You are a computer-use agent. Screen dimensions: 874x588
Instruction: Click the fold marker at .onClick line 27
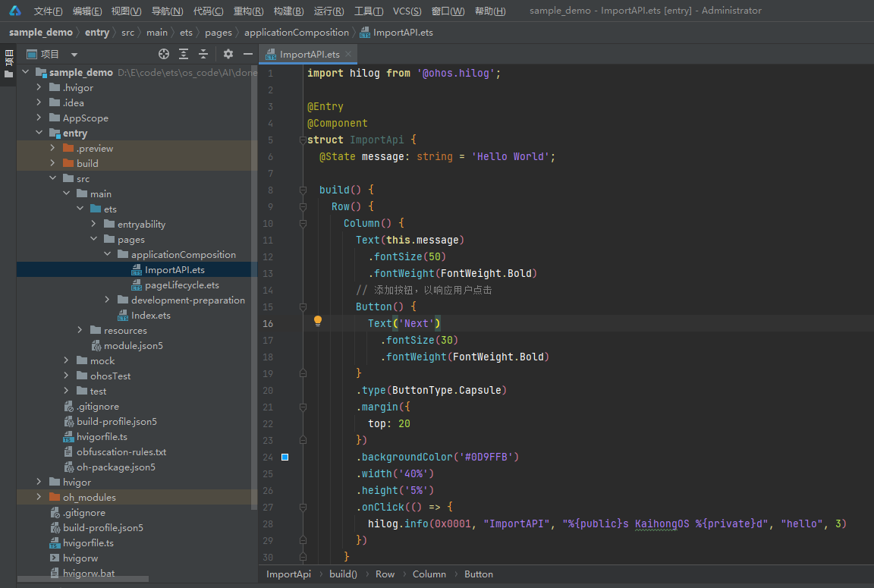click(x=303, y=507)
